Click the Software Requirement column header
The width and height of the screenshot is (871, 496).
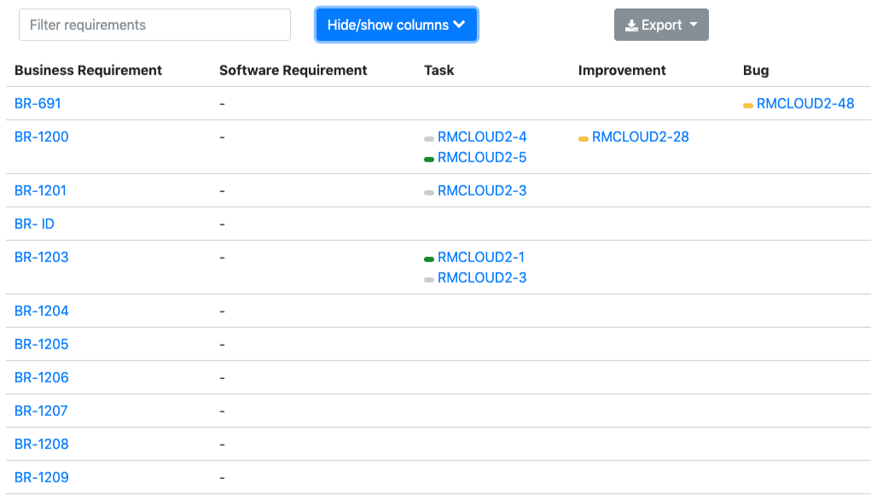293,70
